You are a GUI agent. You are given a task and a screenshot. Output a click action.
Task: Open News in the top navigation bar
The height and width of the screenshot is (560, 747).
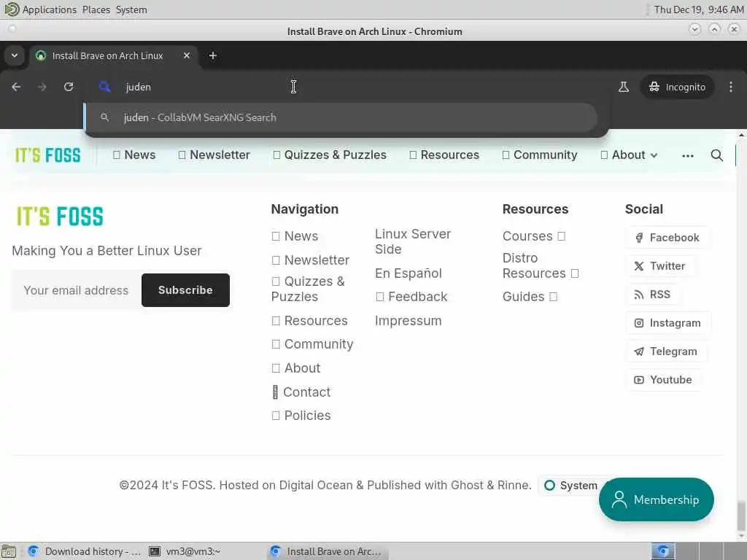point(134,155)
